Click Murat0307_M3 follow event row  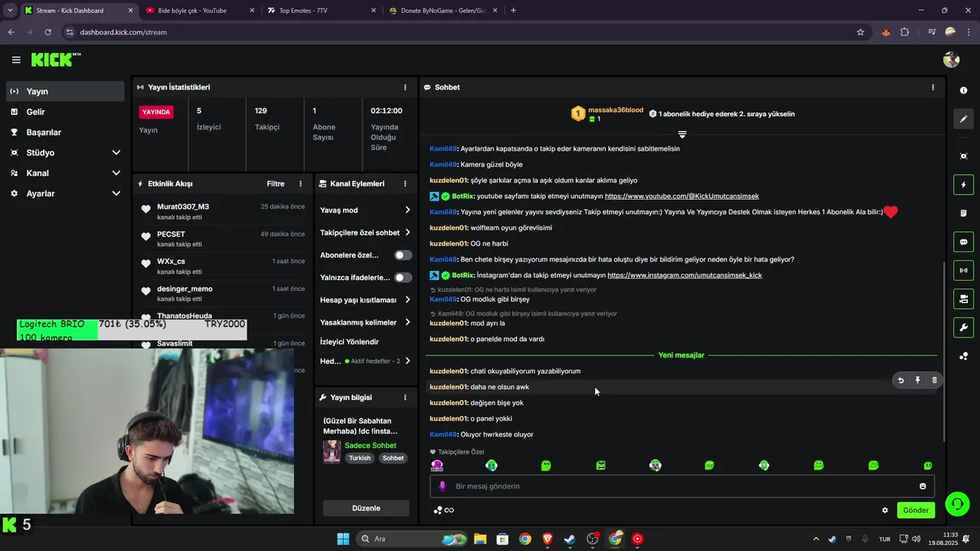222,211
